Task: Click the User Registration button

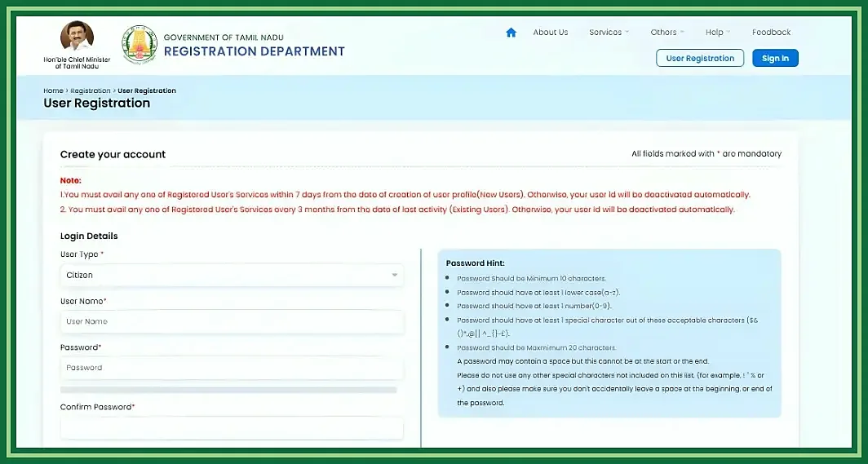Action: [700, 58]
